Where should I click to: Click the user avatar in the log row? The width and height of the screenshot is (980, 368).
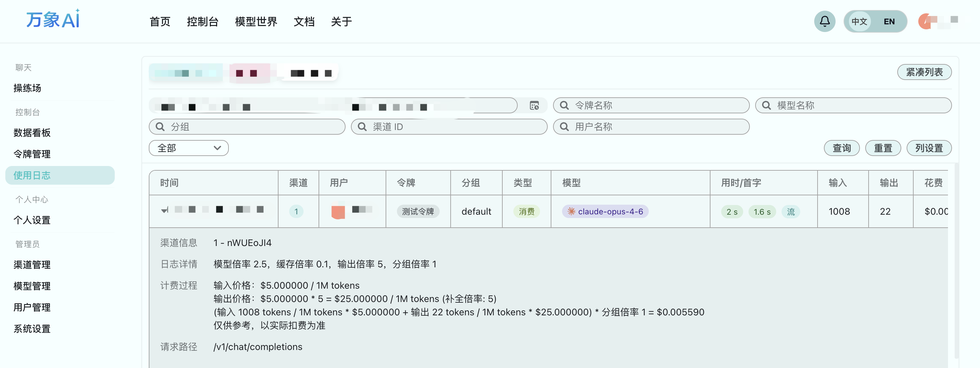338,211
